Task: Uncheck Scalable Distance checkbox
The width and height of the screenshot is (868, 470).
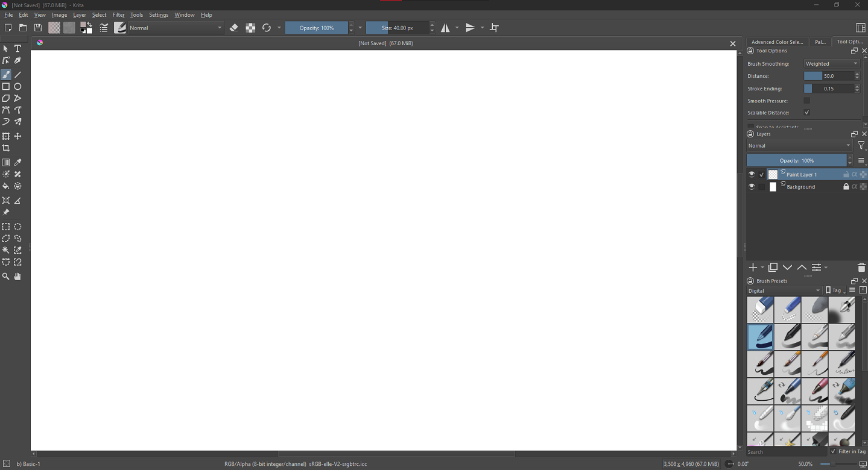Action: click(x=807, y=113)
